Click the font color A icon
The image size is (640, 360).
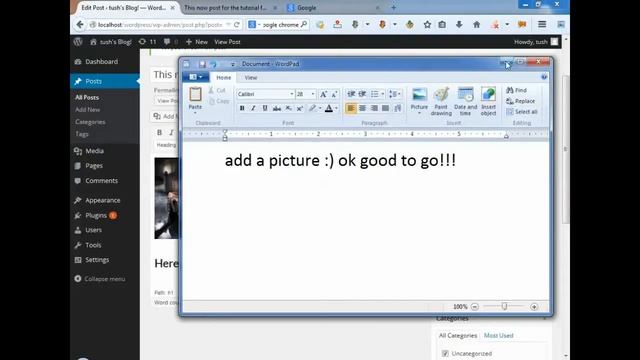[329, 108]
